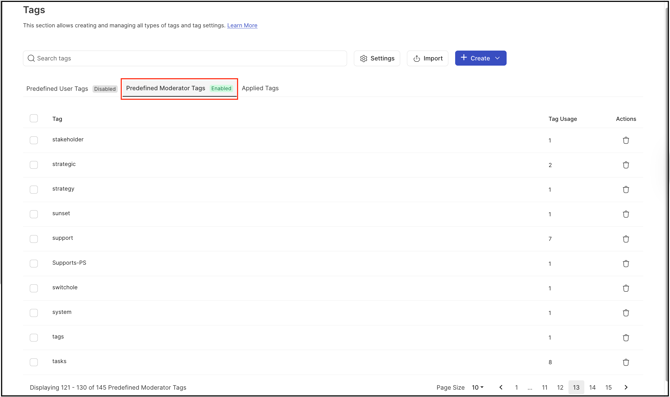Screen dimensions: 670x397
Task: Check the stakeholder tag checkbox
Action: click(34, 140)
